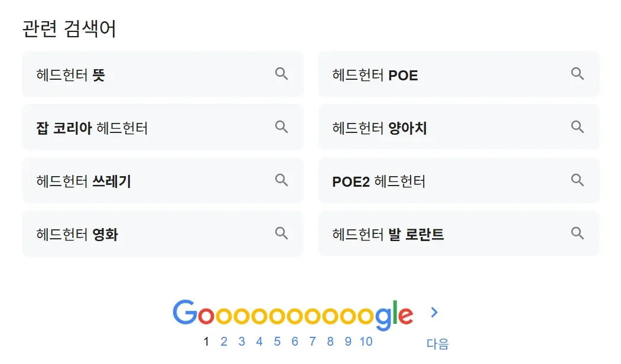Click the magnifier icon for 헤드헌터 쓰레기
The height and width of the screenshot is (364, 621).
click(x=282, y=180)
